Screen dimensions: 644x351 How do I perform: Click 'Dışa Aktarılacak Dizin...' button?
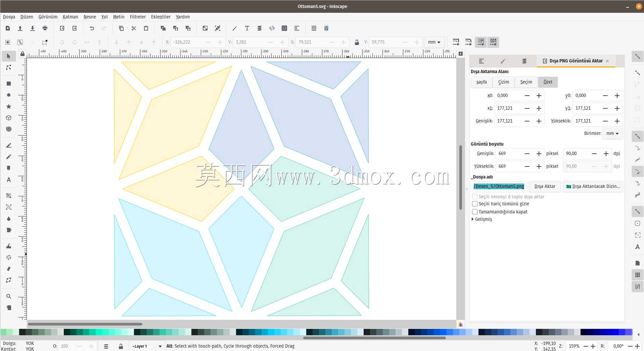(x=593, y=187)
